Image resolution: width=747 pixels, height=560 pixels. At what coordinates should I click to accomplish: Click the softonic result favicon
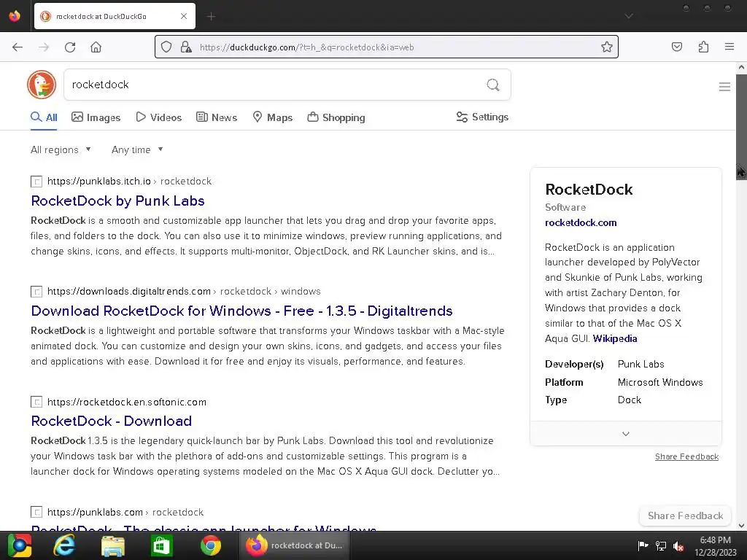tap(36, 402)
